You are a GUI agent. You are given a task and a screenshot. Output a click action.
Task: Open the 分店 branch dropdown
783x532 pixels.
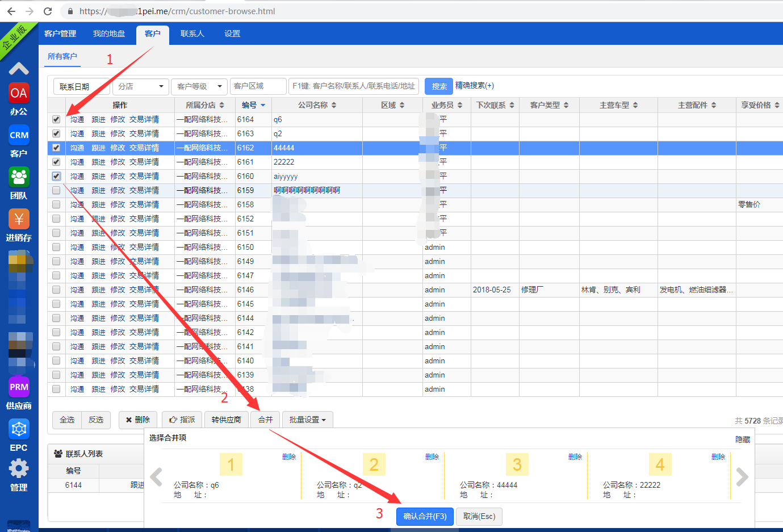(140, 86)
